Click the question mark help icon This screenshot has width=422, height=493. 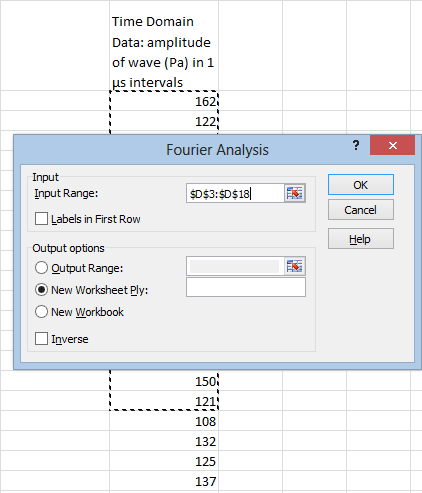[356, 145]
